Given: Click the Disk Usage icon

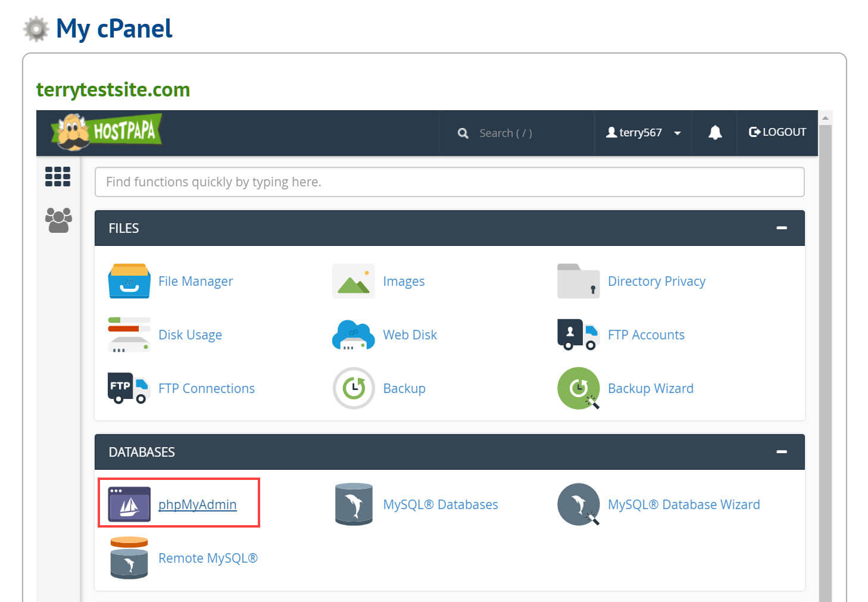Looking at the screenshot, I should coord(129,335).
